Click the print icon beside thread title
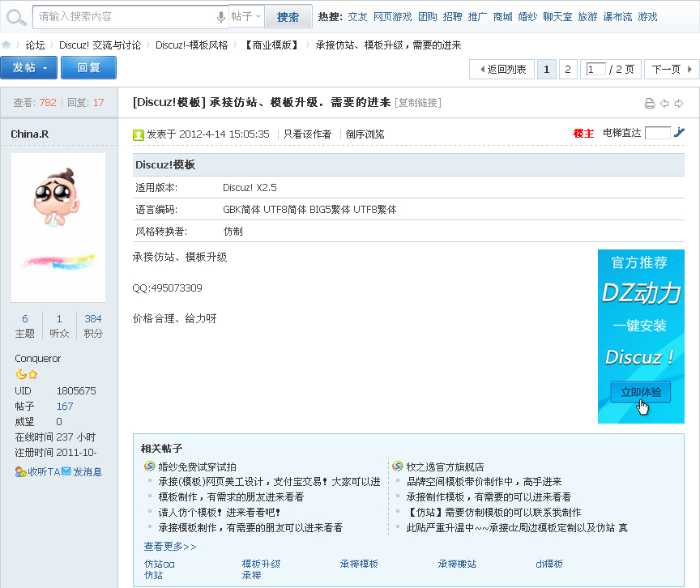Viewport: 700px width, 588px height. 649,103
